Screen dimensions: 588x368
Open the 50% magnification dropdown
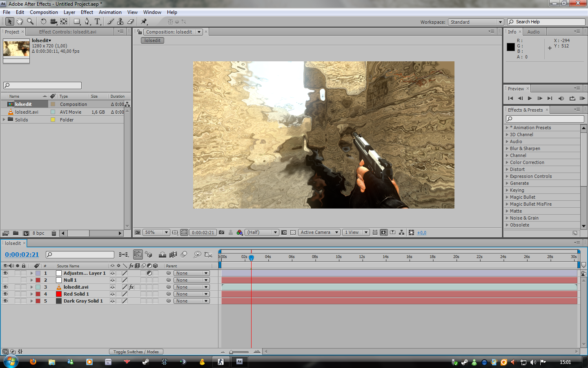click(156, 232)
